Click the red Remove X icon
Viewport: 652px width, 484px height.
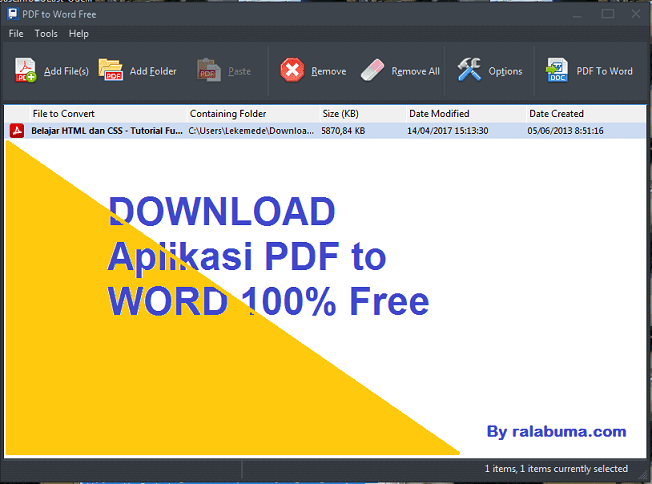coord(292,70)
